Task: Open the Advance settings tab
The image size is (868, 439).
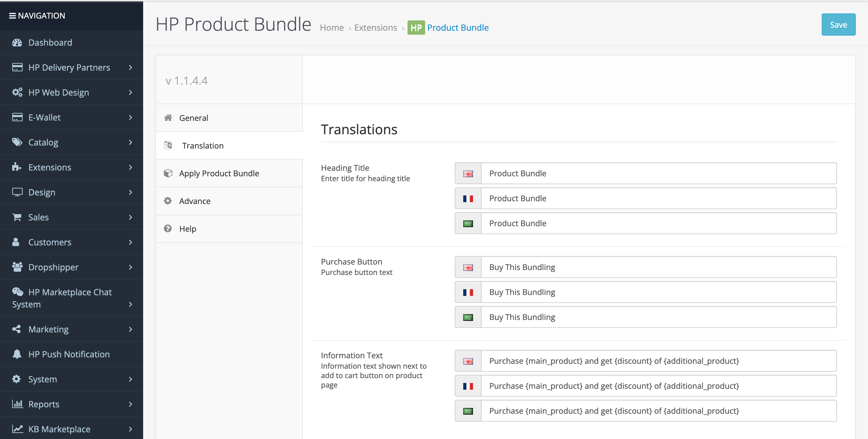Action: 195,201
